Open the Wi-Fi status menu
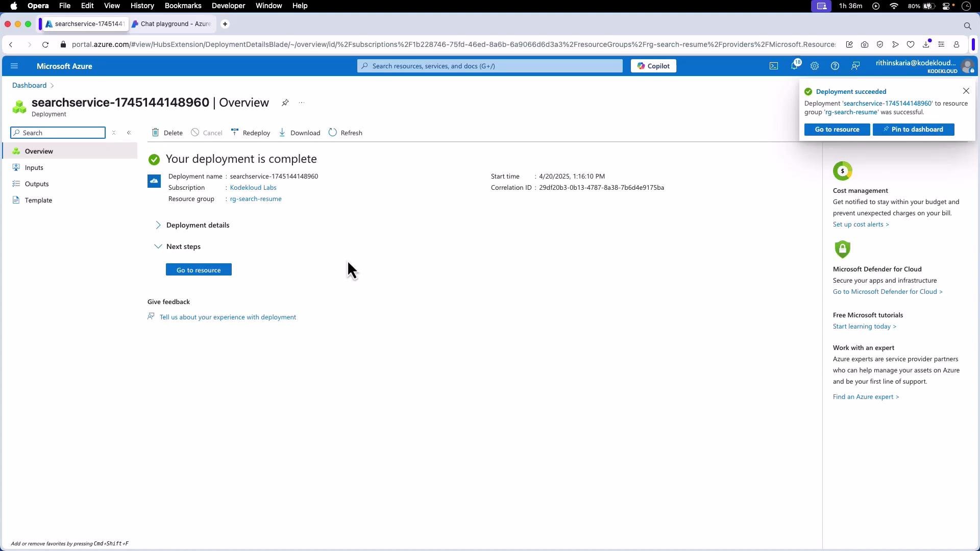The height and width of the screenshot is (551, 980). (894, 6)
